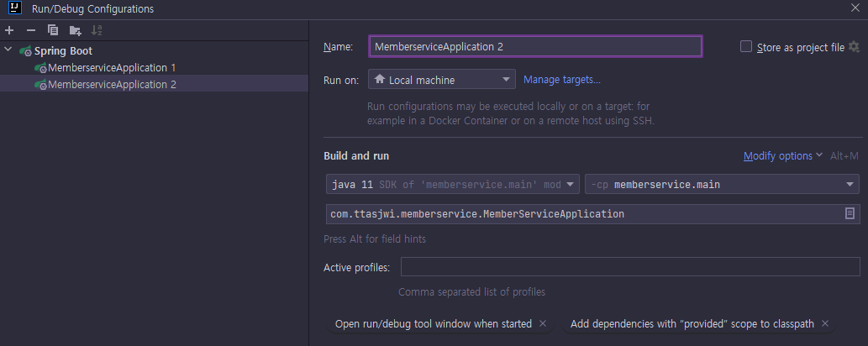
Task: Close the Run/Debug Configurations dialog
Action: 855,8
